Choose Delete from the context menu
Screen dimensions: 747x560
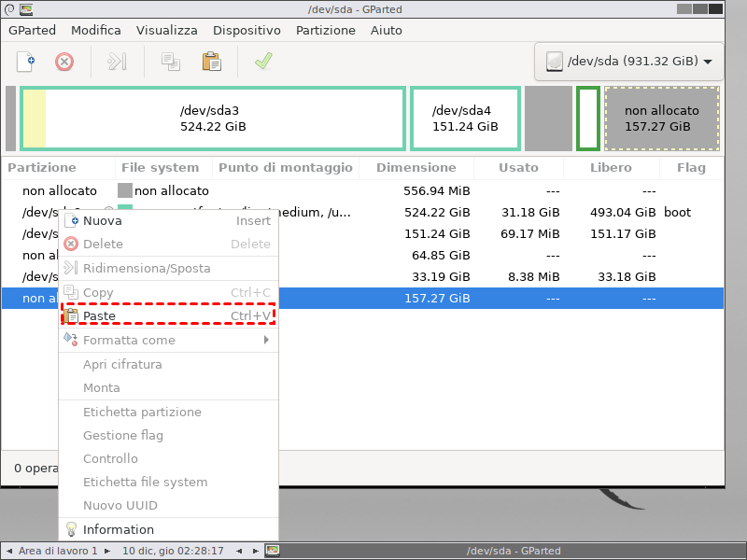coord(168,244)
